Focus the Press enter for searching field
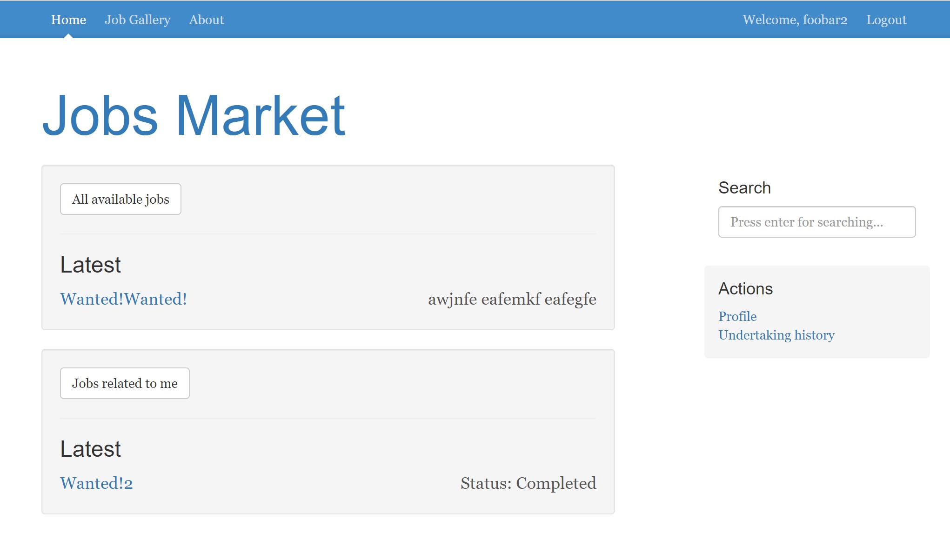Viewport: 950px width, 560px height. click(x=816, y=222)
